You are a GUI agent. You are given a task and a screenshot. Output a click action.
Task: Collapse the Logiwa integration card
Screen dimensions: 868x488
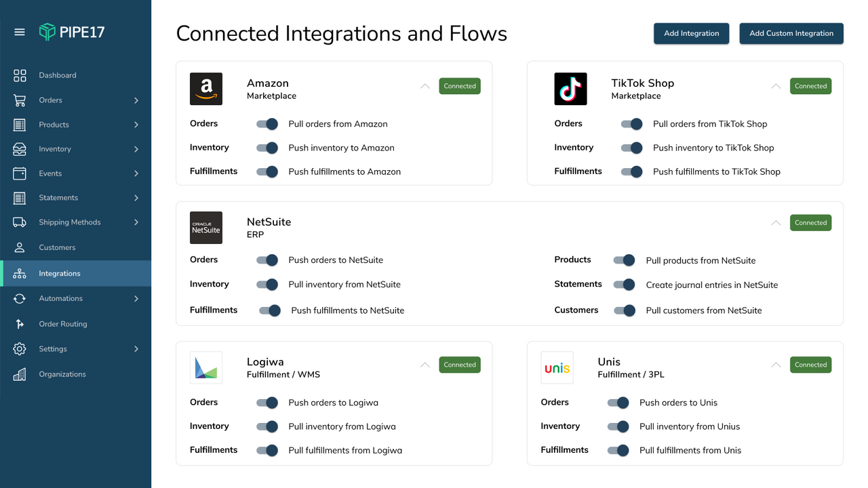[x=425, y=365]
